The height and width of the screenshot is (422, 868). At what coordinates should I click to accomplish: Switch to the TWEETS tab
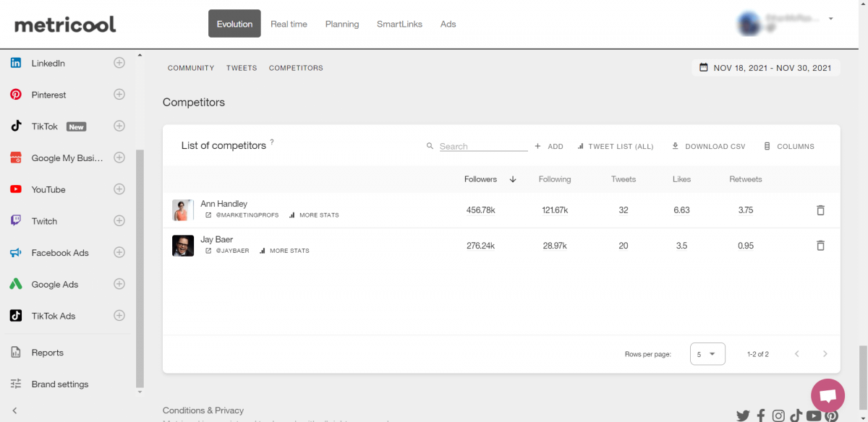point(241,67)
